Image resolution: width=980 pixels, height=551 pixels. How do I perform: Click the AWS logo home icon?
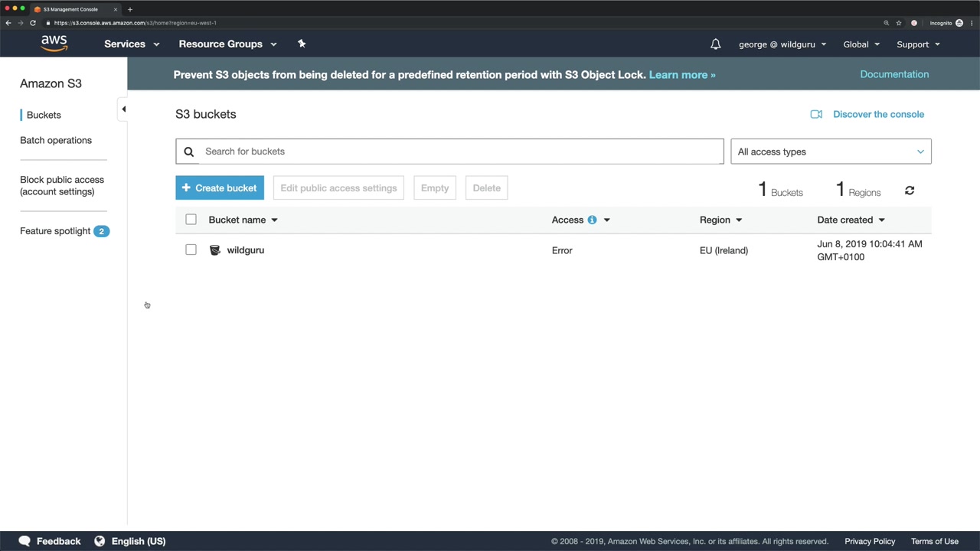[54, 44]
